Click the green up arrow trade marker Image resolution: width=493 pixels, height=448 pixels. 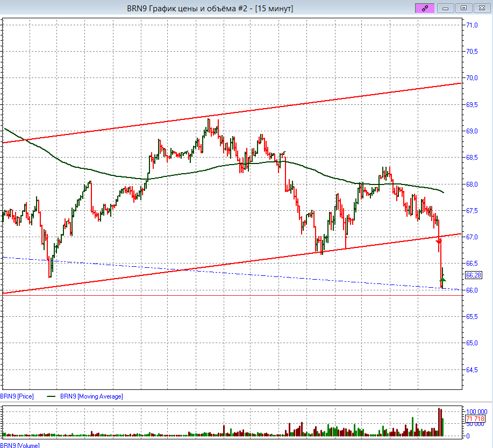click(x=442, y=279)
